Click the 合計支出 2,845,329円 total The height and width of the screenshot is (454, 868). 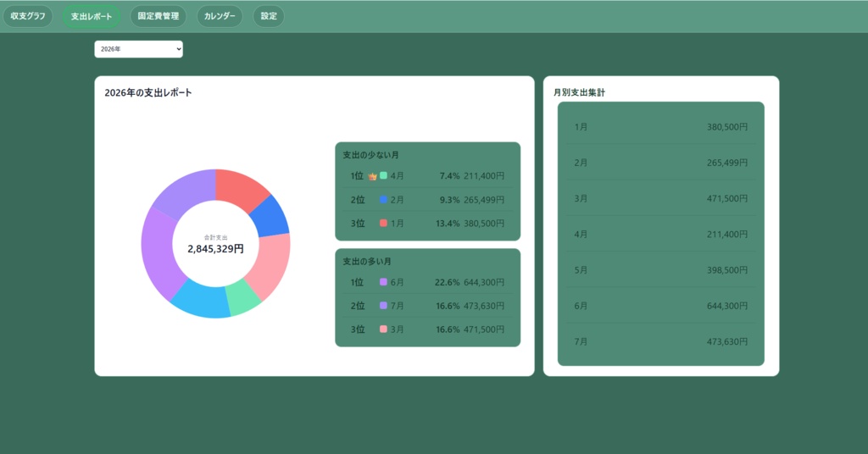(216, 245)
